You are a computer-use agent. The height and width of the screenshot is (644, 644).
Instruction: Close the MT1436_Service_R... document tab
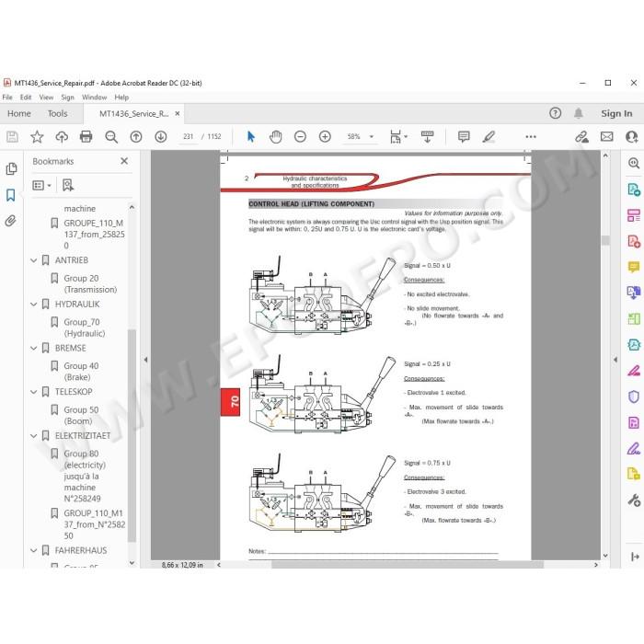(178, 114)
